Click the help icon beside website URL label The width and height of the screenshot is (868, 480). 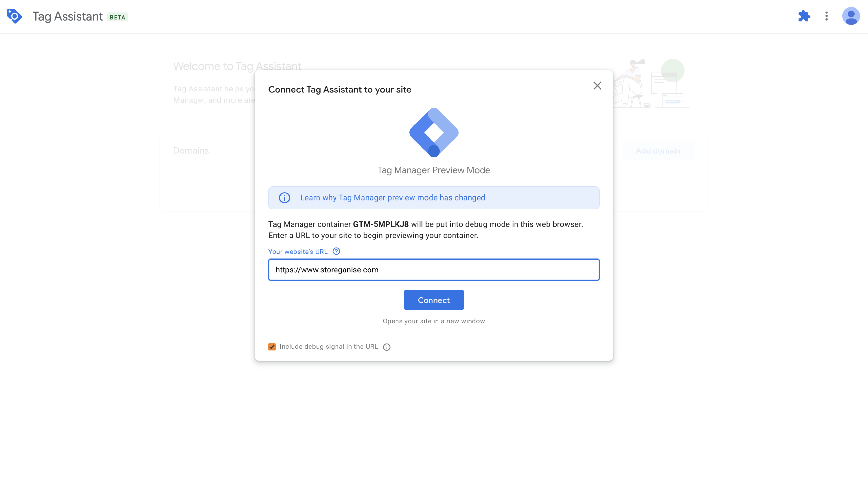pos(336,251)
